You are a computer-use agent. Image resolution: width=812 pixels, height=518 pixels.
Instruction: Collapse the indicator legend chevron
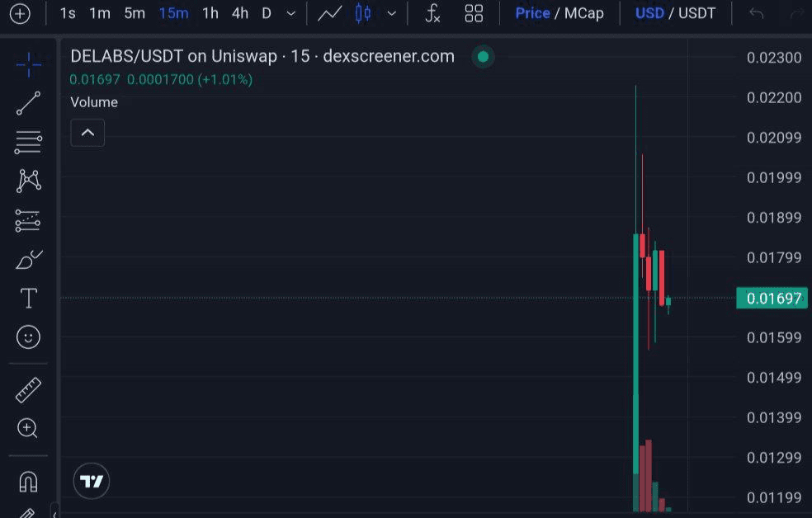point(87,133)
